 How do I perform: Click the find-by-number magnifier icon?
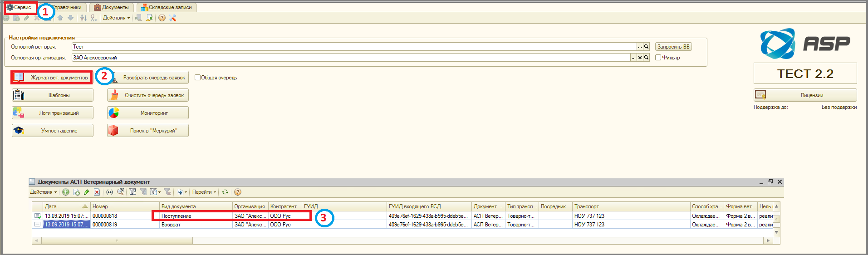(x=120, y=192)
